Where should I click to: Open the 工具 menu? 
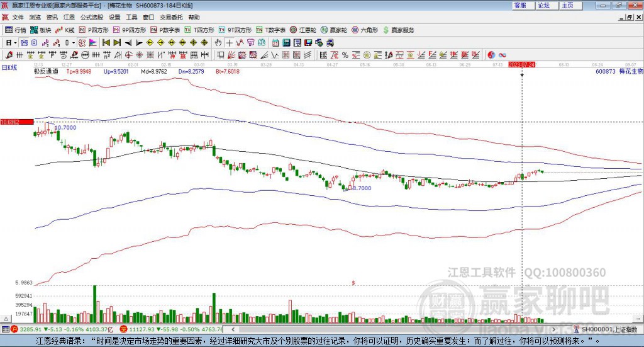tap(131, 17)
